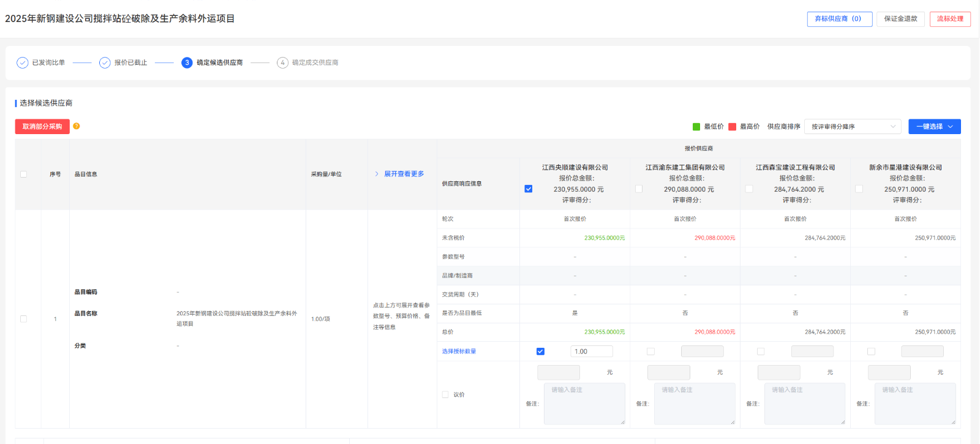Click the 是 value in 是否为品目最低 row
980x444 pixels.
pos(575,313)
